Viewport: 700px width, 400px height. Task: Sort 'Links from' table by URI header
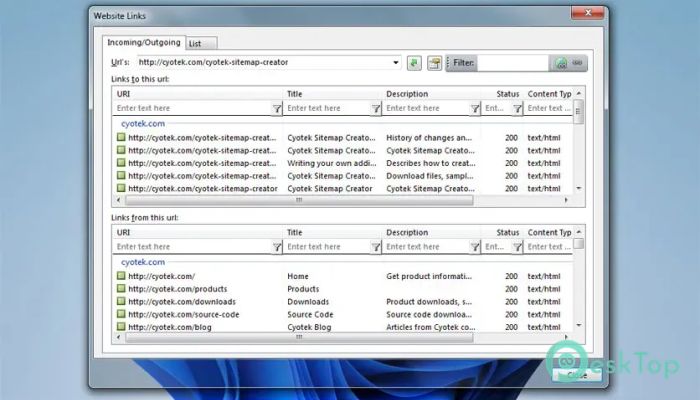click(198, 232)
